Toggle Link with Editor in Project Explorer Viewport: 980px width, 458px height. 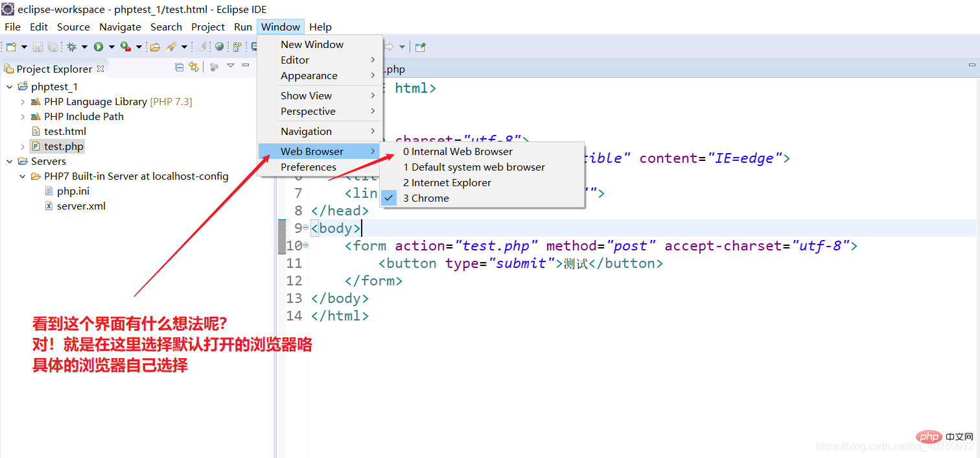click(193, 67)
